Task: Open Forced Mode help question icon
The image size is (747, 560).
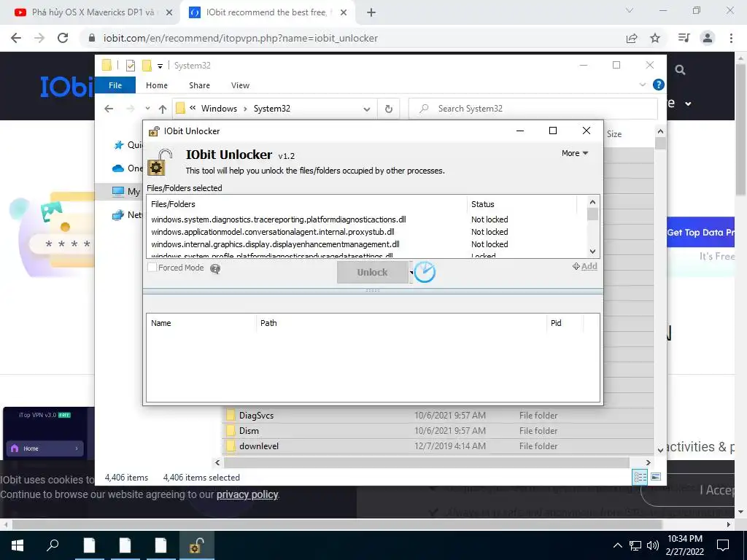Action: pyautogui.click(x=215, y=269)
